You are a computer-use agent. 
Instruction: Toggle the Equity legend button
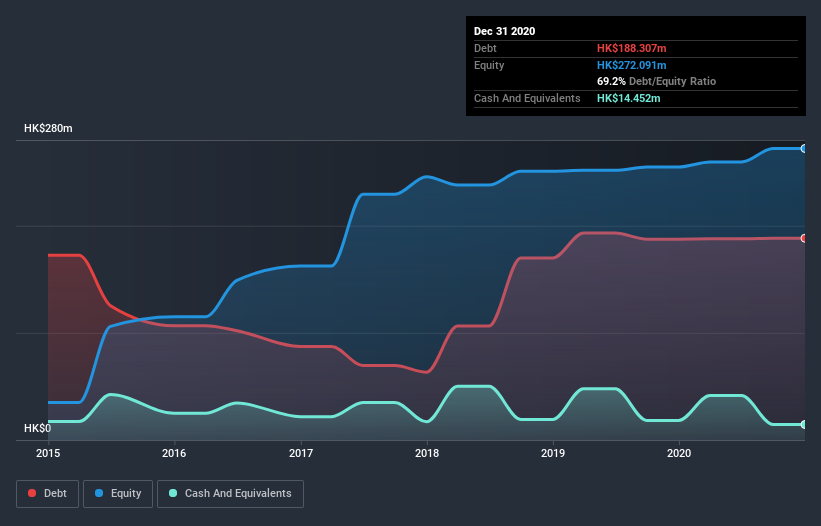[x=118, y=494]
